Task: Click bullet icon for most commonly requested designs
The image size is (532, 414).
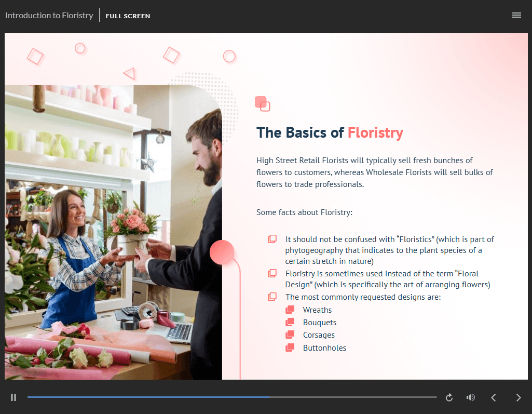Action: coord(272,297)
